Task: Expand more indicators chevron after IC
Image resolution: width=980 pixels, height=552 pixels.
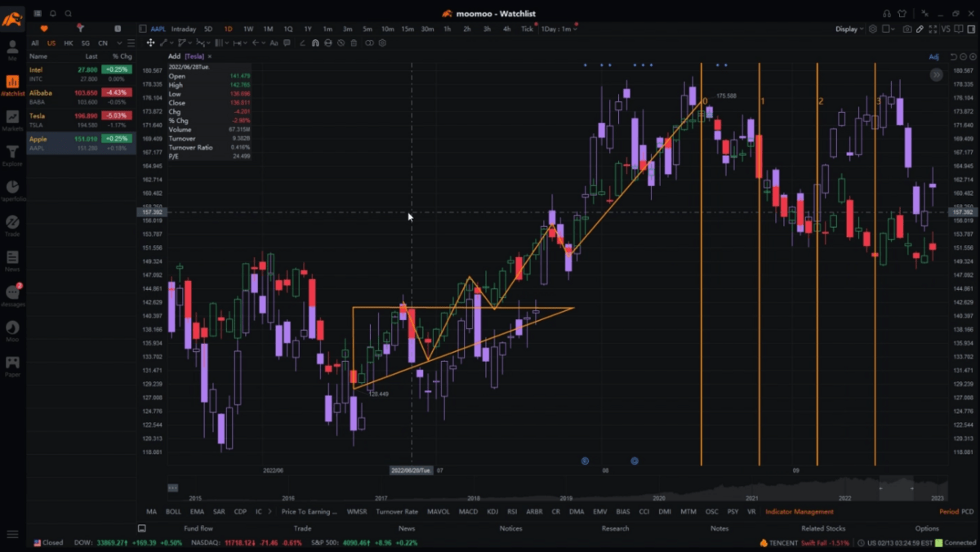Action: click(x=270, y=511)
